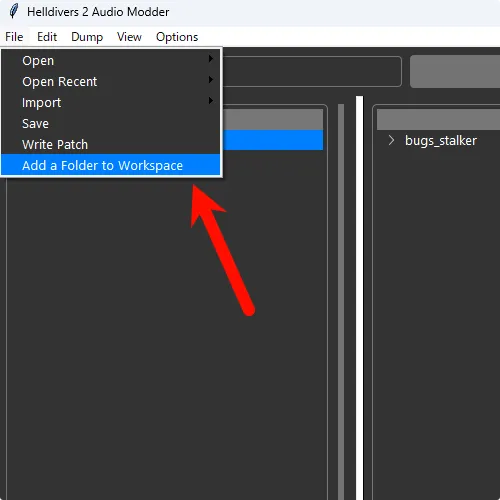Click the Open submenu arrow

click(x=211, y=59)
